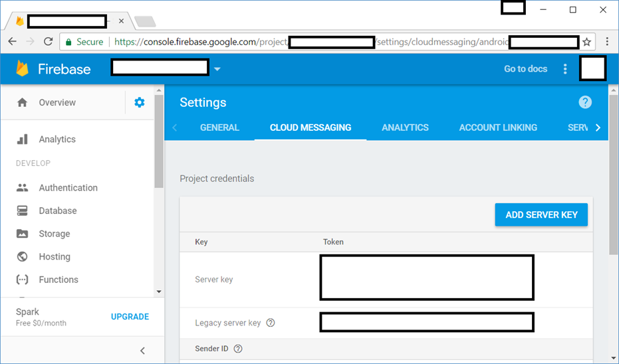Click the Legacy server key label

(x=228, y=323)
